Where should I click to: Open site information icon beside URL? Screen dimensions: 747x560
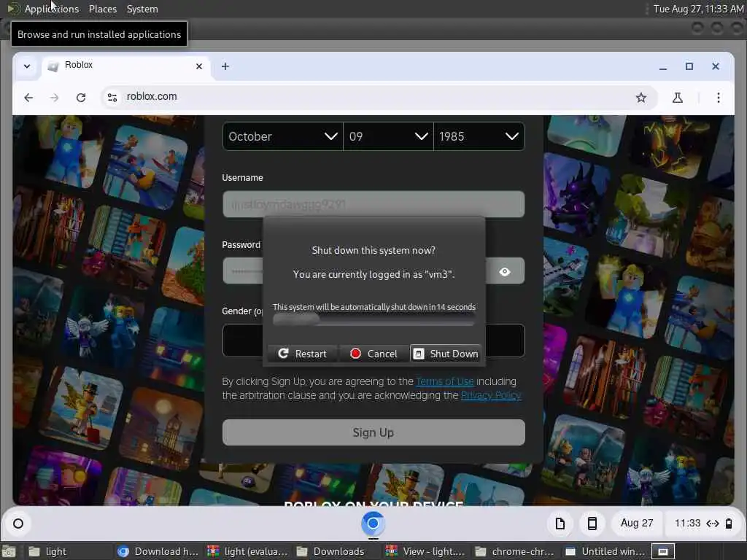[x=112, y=97]
